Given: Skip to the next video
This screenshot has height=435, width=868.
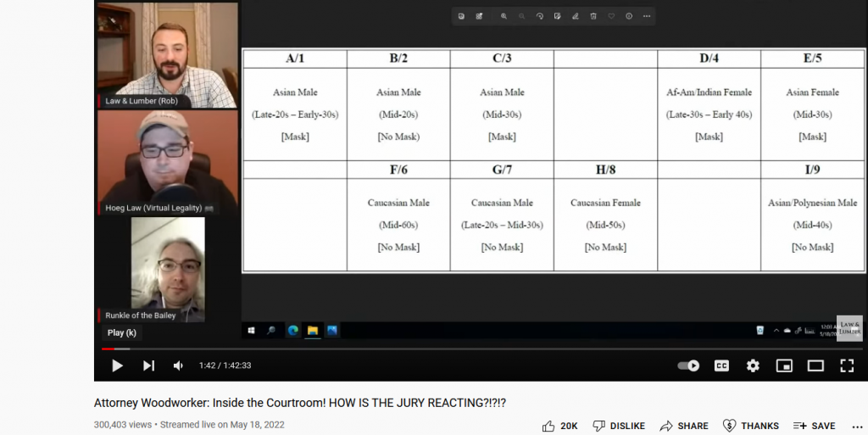Looking at the screenshot, I should click(x=148, y=365).
